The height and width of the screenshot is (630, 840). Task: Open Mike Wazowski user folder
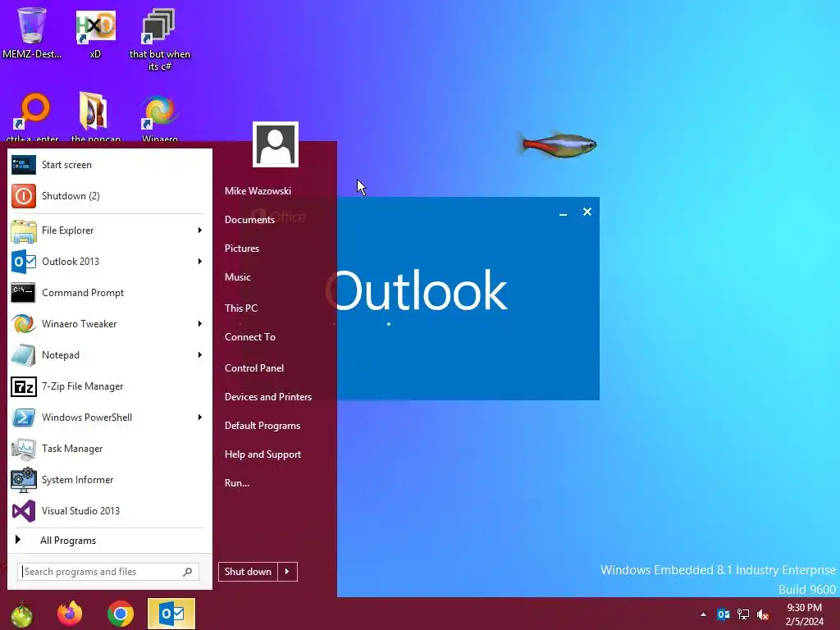pyautogui.click(x=258, y=190)
